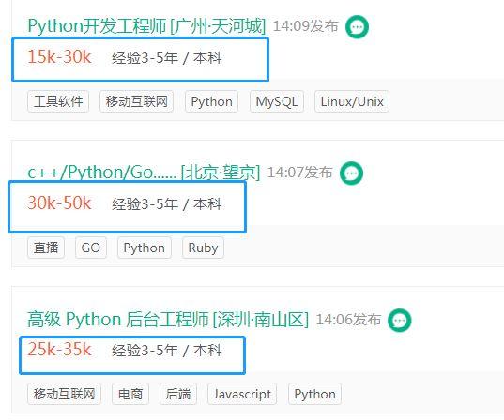Click the Linux/Unix tag
The image size is (504, 420).
(352, 101)
